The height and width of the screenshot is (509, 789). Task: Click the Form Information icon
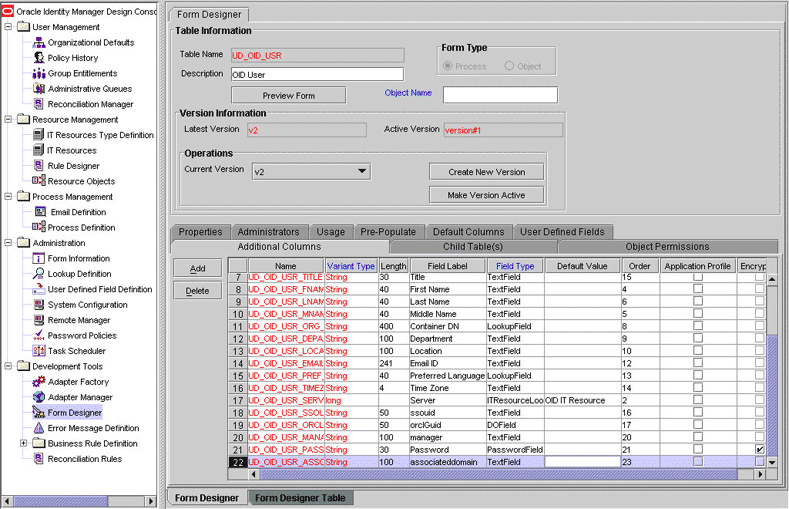tap(39, 259)
